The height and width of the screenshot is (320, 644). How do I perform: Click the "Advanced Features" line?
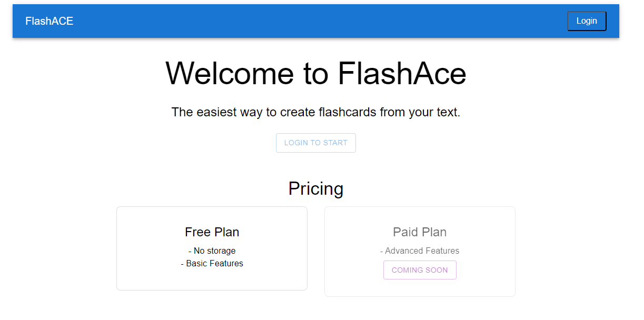click(x=420, y=251)
